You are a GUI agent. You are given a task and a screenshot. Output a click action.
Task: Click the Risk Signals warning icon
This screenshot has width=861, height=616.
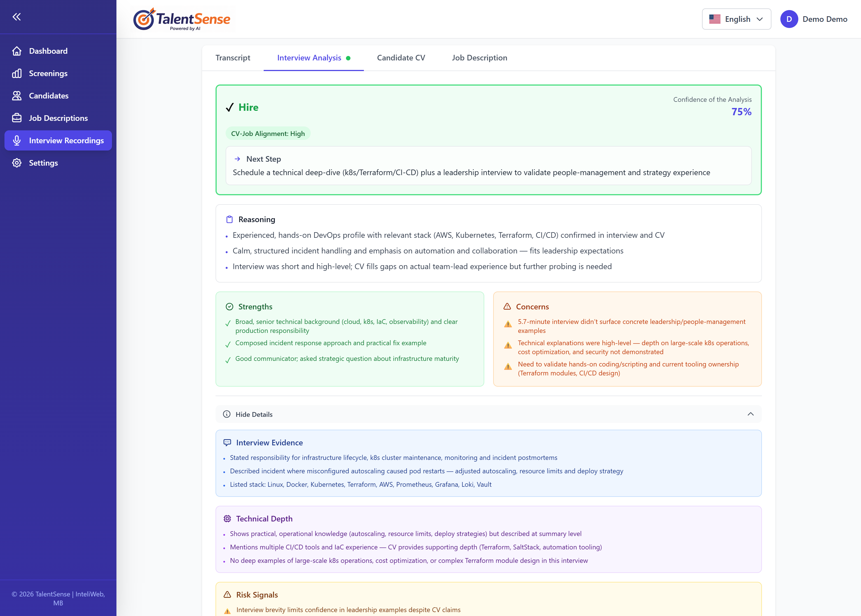(227, 594)
